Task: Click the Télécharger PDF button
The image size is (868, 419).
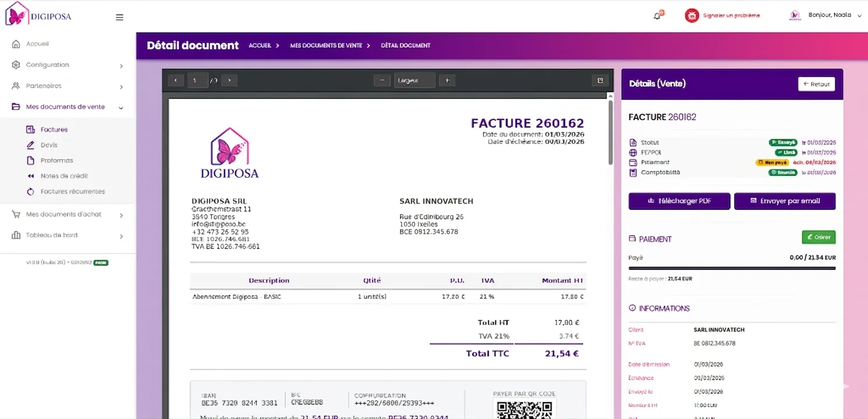Action: pos(679,200)
